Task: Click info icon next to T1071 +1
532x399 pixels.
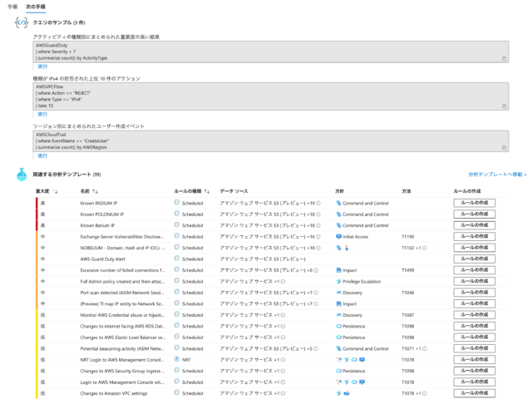Action: [x=425, y=349]
